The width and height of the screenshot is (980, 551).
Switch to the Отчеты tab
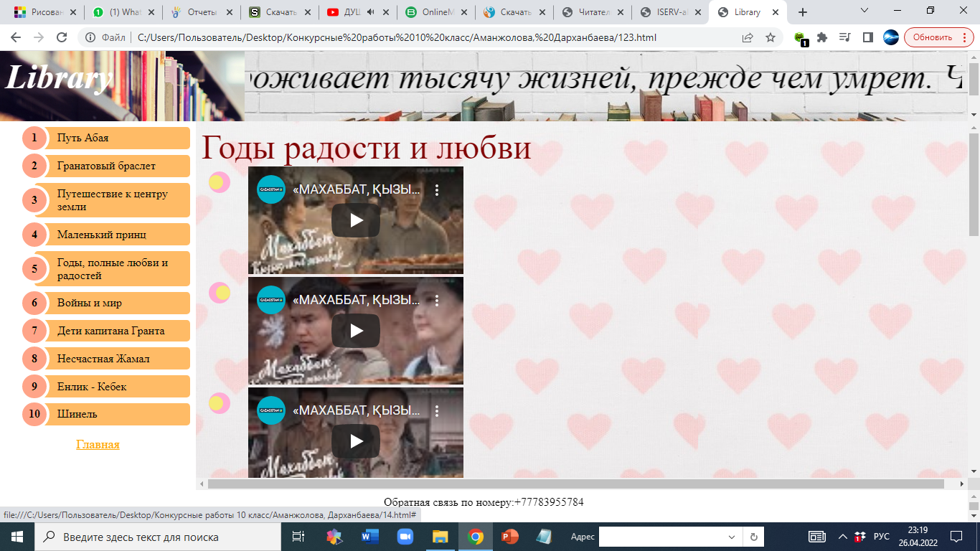click(202, 12)
